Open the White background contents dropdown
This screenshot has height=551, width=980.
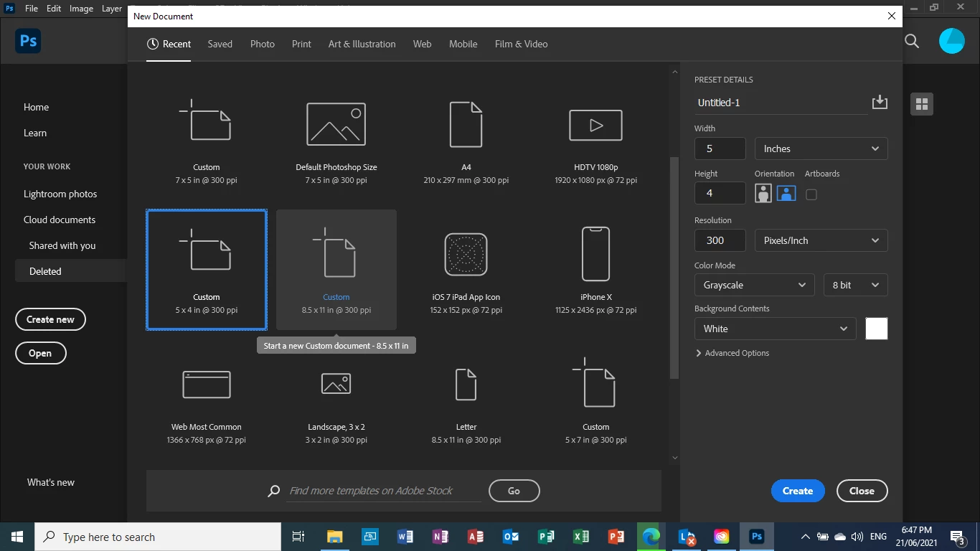pos(776,329)
